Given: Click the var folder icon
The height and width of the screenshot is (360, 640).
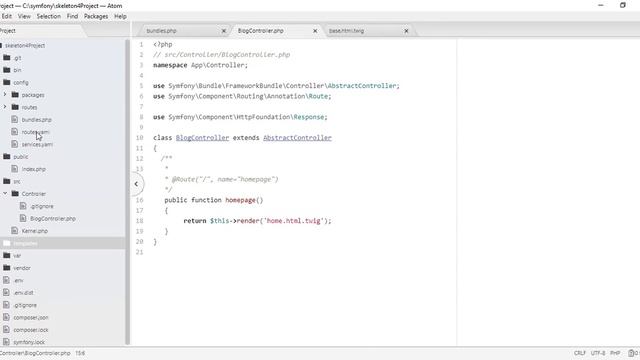Looking at the screenshot, I should 7,255.
